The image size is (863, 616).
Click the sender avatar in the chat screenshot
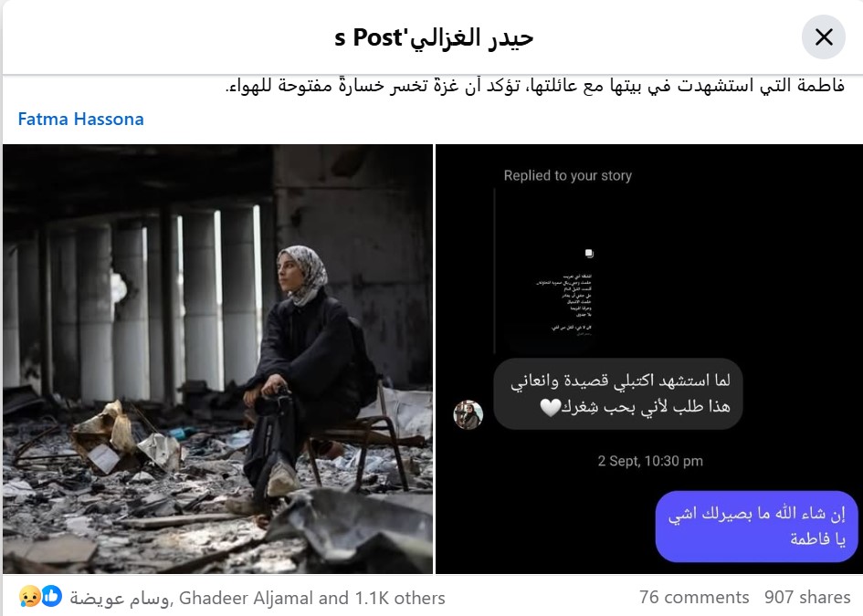pyautogui.click(x=468, y=414)
